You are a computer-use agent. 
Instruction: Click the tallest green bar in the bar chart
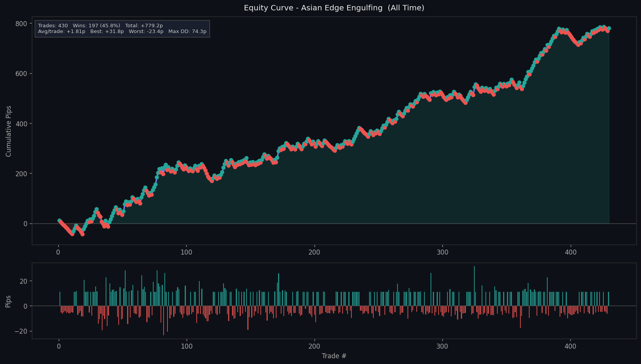coord(474,286)
